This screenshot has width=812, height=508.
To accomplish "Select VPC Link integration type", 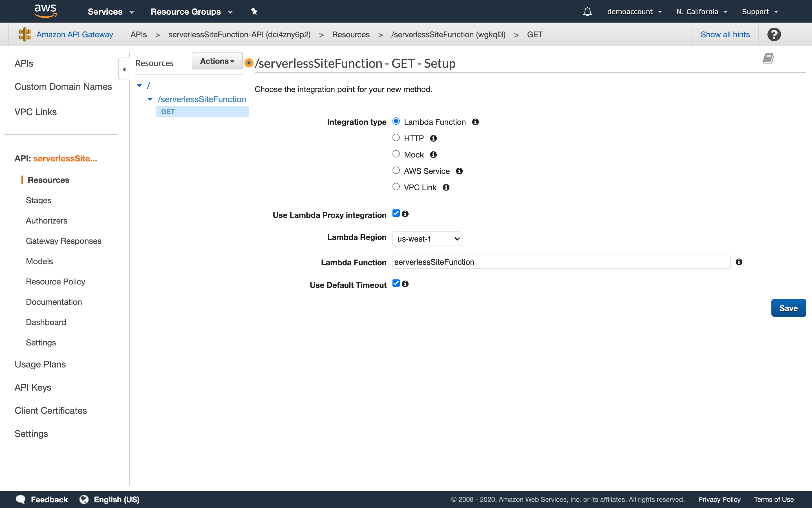I will [x=396, y=187].
